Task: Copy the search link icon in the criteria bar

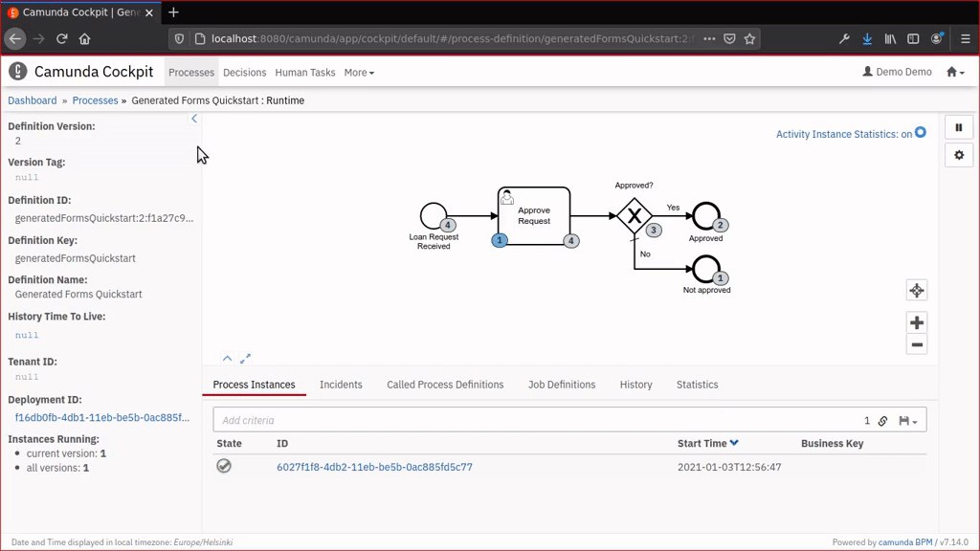Action: click(882, 421)
